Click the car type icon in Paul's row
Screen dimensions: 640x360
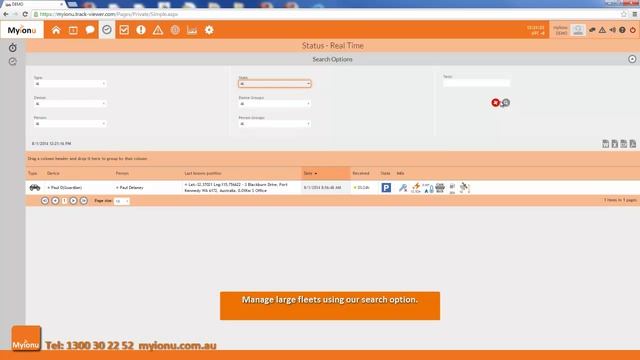pyautogui.click(x=35, y=187)
